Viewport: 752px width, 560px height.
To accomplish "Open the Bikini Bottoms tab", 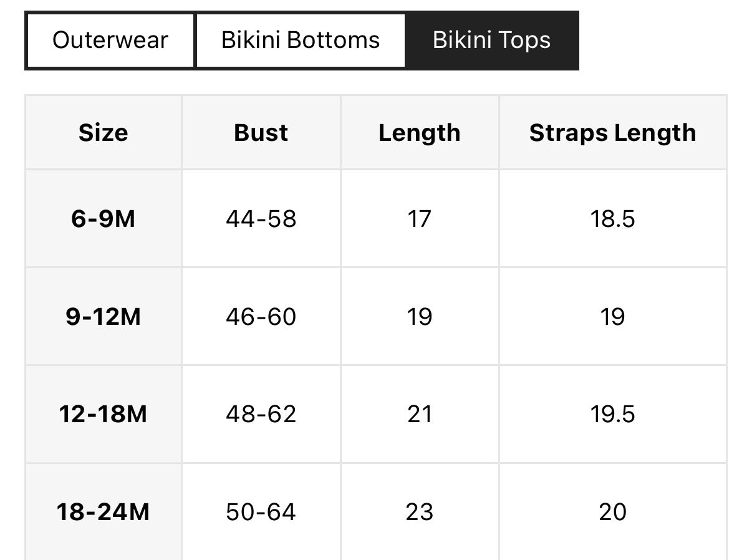I will click(x=301, y=41).
